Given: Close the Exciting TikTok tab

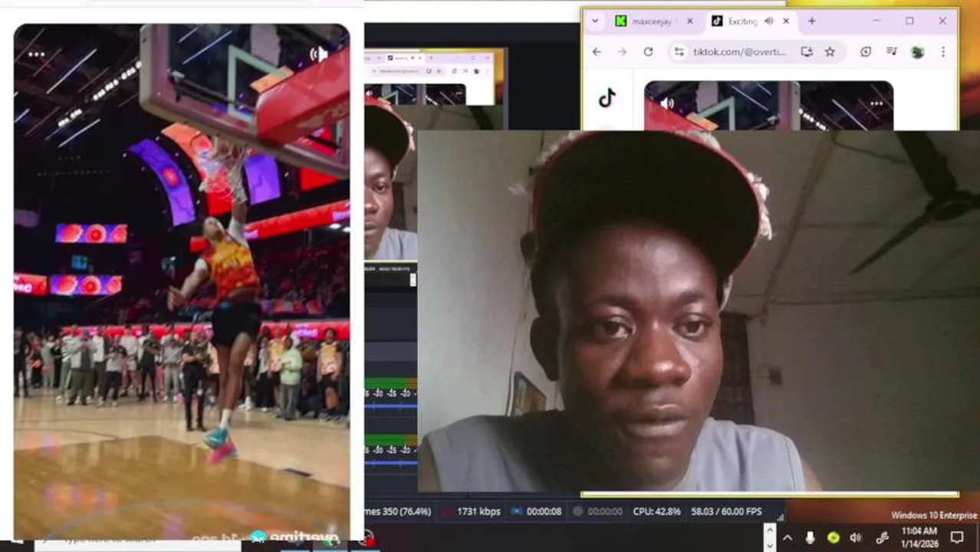Looking at the screenshot, I should (785, 21).
